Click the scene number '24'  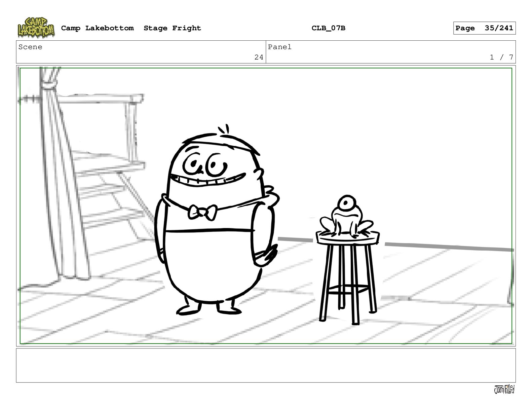(259, 57)
